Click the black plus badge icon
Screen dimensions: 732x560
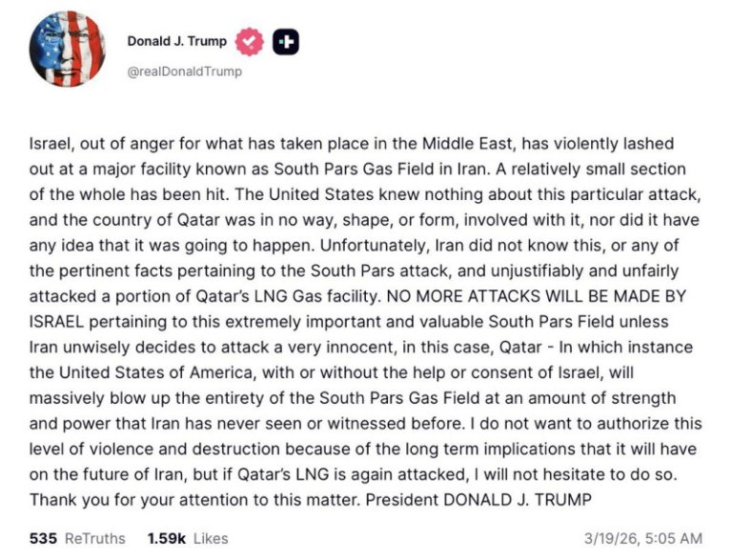(286, 41)
